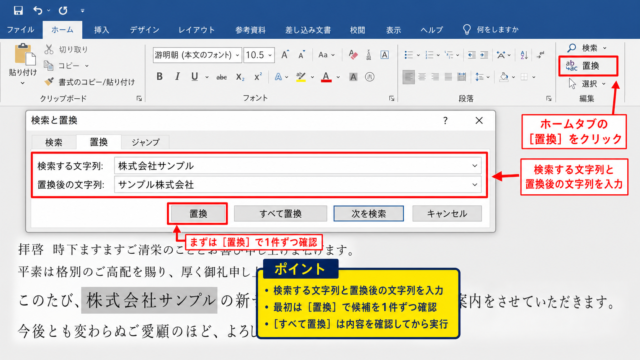Click the borders icon in paragraph group

524,77
